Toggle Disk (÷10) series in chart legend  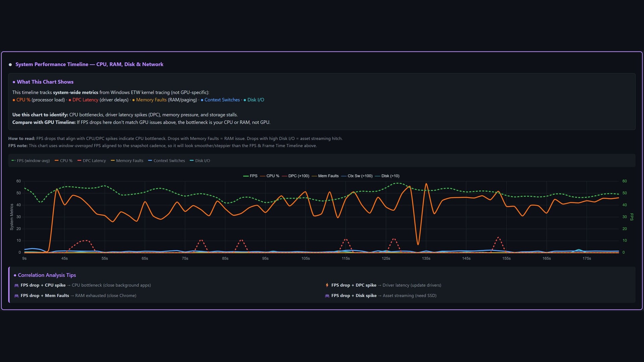(x=387, y=176)
